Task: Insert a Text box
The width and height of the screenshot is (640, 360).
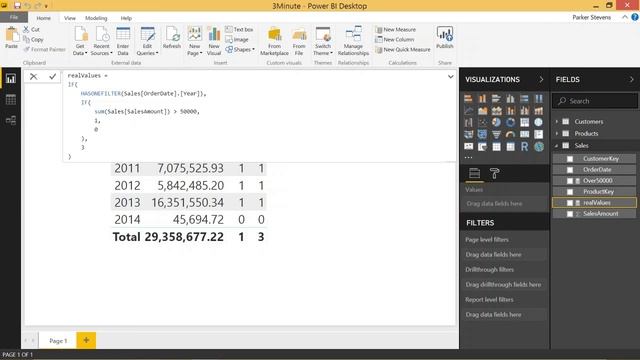Action: 239,29
